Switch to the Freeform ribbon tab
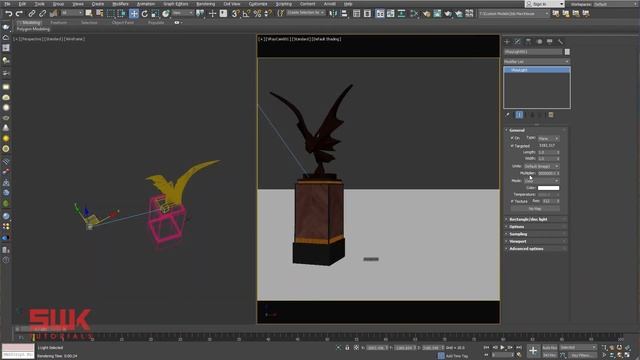Screen dimensions: 640x360 pyautogui.click(x=59, y=22)
